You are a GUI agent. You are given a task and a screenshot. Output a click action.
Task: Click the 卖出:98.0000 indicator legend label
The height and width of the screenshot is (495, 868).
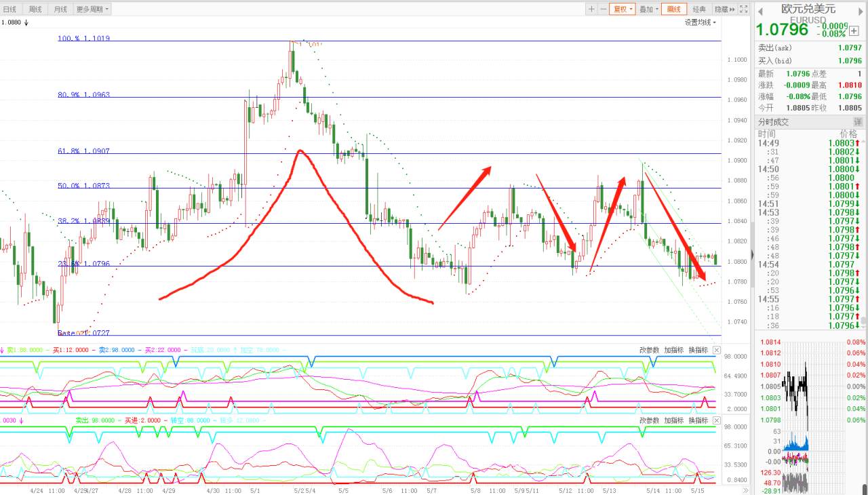pyautogui.click(x=94, y=420)
